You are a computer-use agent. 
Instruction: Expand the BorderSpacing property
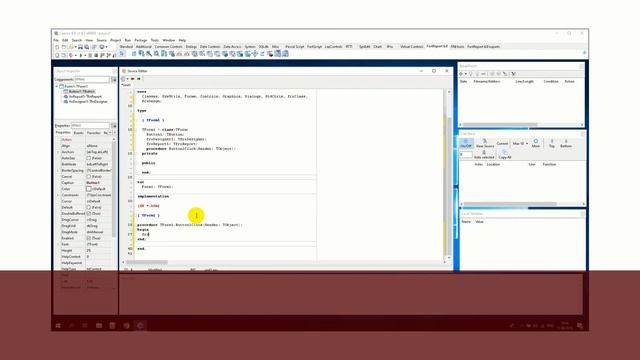click(x=58, y=170)
